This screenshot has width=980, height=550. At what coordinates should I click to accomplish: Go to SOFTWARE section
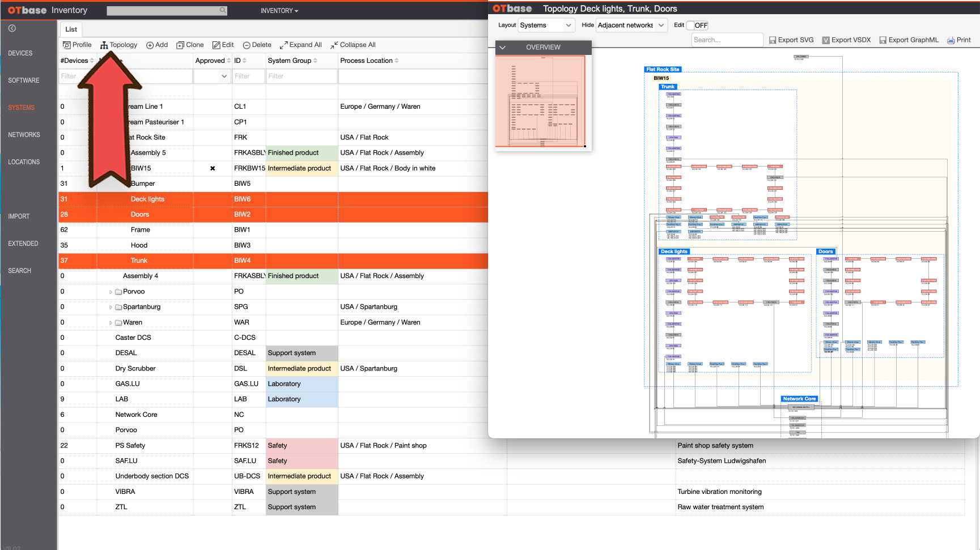tap(24, 80)
